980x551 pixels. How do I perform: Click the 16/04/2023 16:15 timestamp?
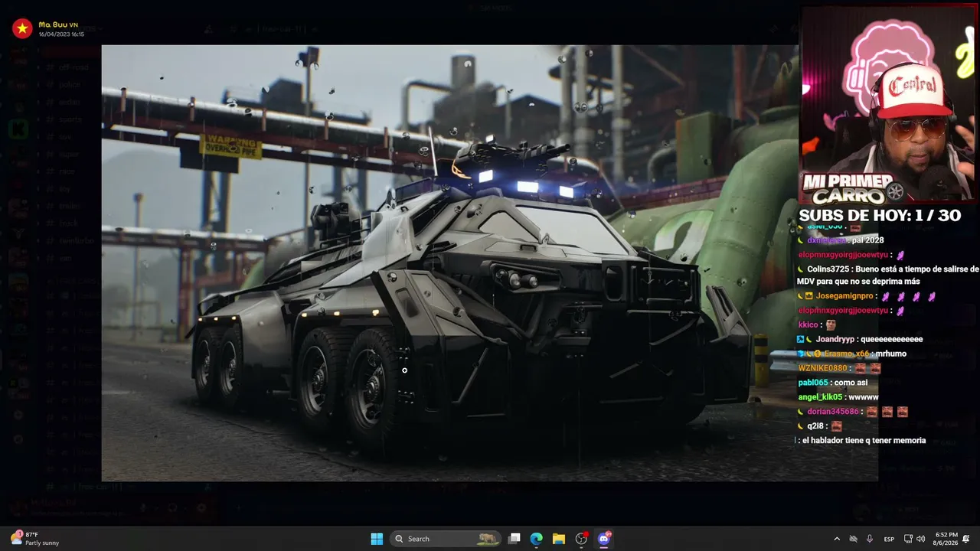61,34
